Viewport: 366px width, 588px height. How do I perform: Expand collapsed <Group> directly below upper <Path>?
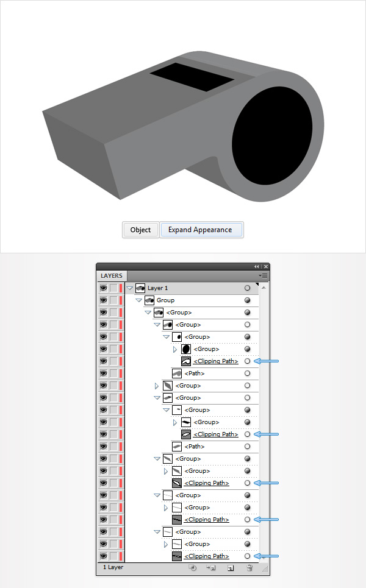[x=157, y=386]
